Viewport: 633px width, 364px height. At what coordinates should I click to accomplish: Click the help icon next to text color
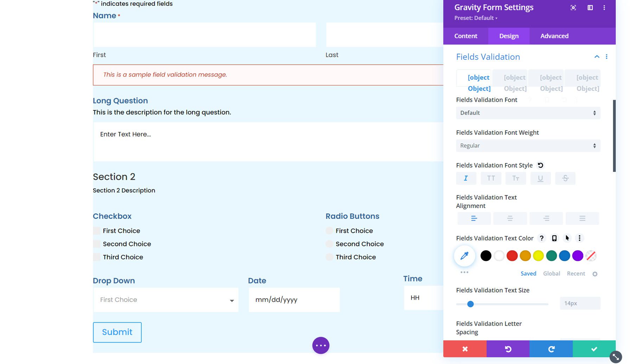click(x=541, y=238)
